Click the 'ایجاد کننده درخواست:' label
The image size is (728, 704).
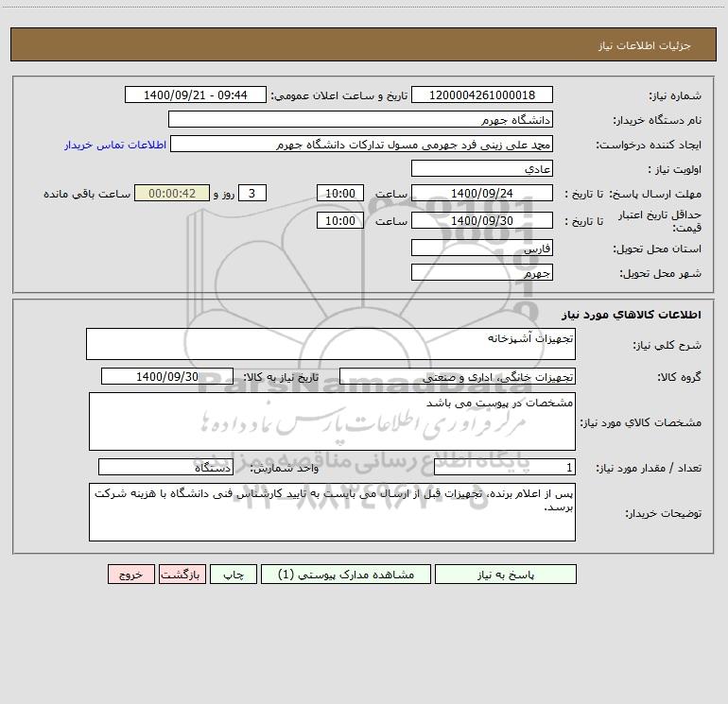tap(649, 146)
